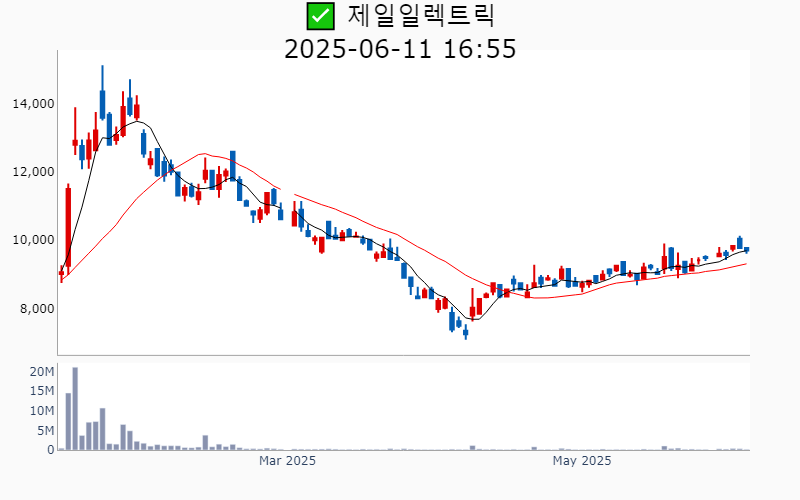The height and width of the screenshot is (500, 800).
Task: Click the 8,000 price axis label
Action: pyautogui.click(x=37, y=309)
